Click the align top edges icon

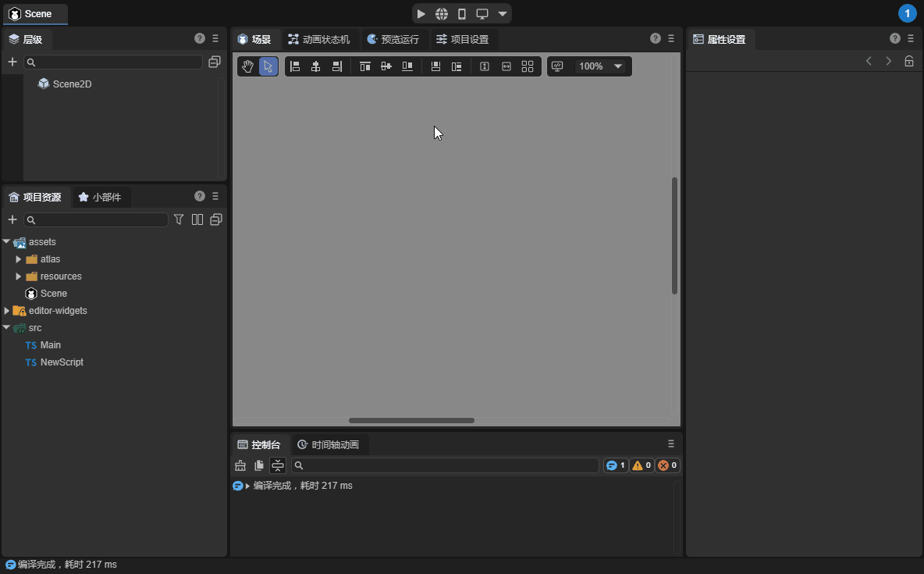[364, 66]
